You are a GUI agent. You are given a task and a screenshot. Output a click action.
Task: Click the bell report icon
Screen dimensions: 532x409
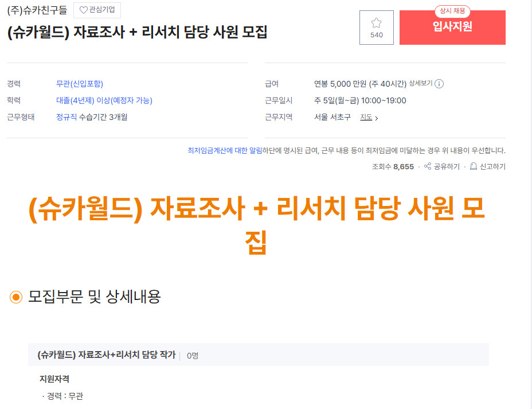pyautogui.click(x=474, y=166)
